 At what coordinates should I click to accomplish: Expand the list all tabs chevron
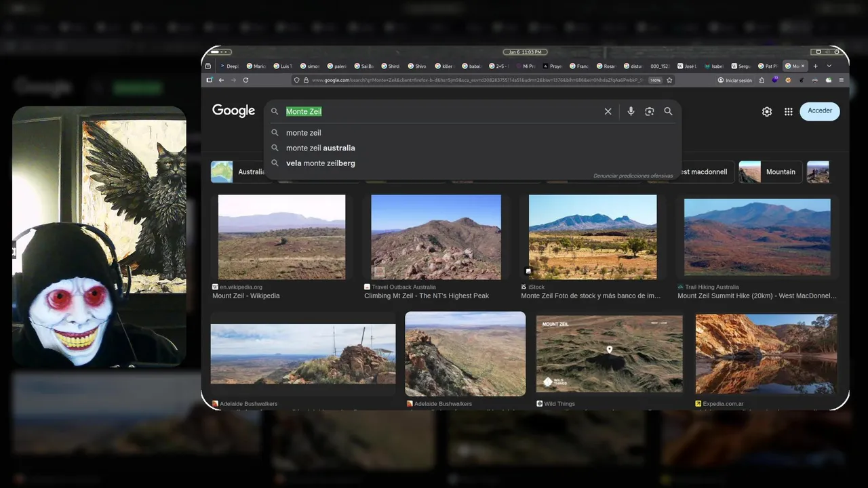829,66
